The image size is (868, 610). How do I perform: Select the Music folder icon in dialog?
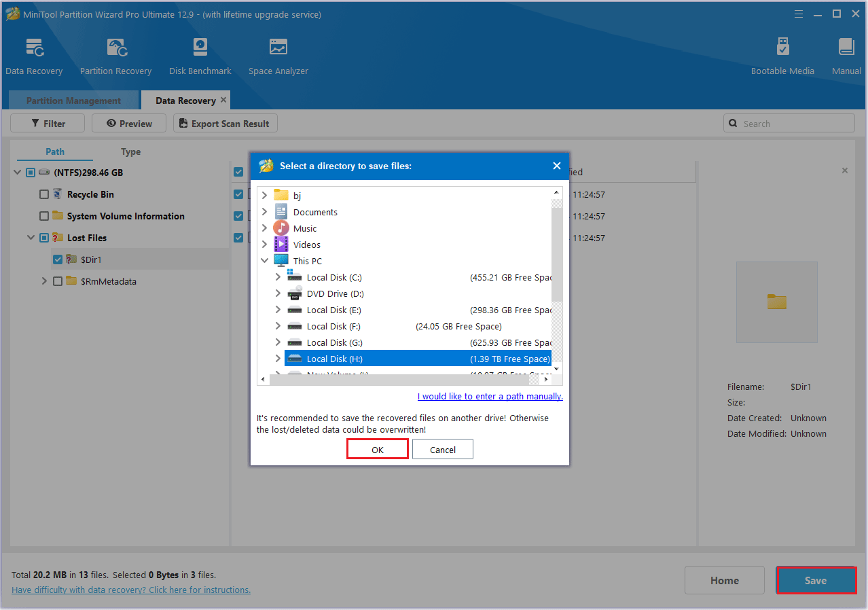281,228
